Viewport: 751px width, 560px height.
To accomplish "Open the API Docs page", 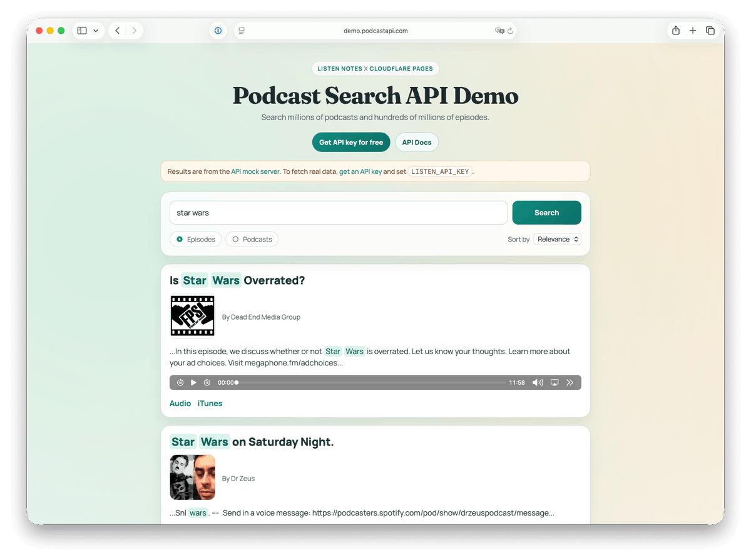I will pos(417,142).
